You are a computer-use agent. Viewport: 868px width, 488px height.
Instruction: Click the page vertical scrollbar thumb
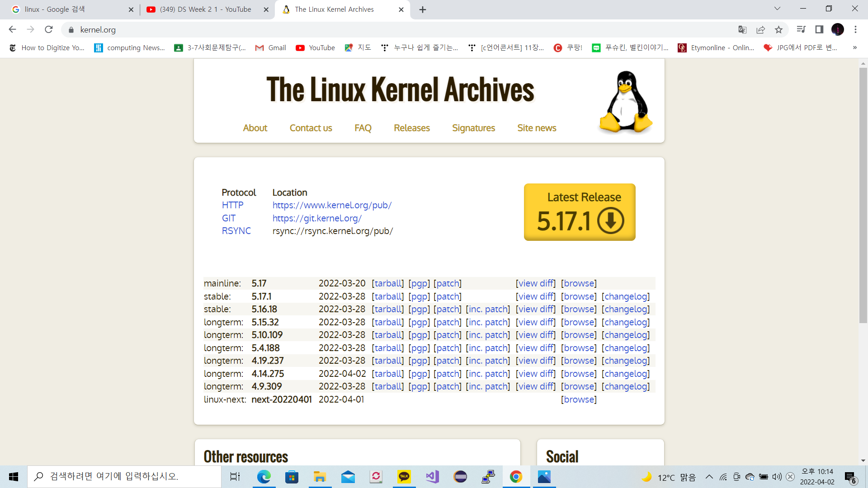tap(863, 195)
